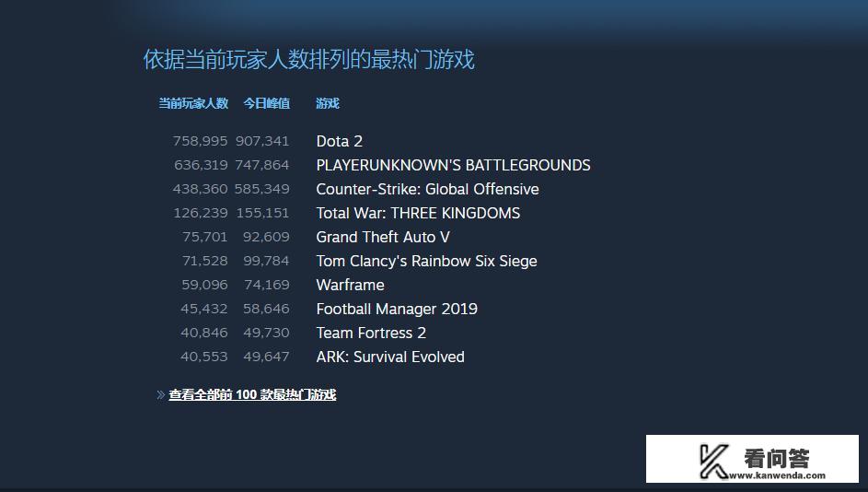Click the 当前玩家人数 column header

pyautogui.click(x=193, y=103)
